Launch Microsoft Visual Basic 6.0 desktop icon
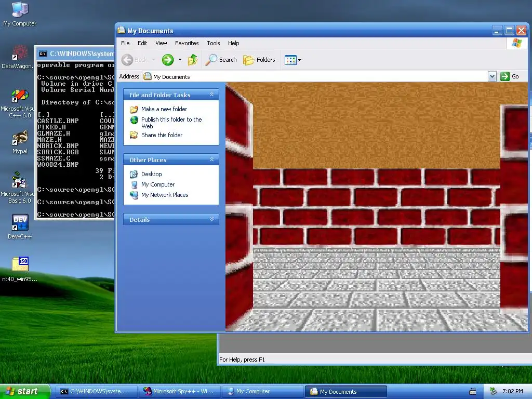Viewport: 532px width, 399px height. click(x=18, y=188)
